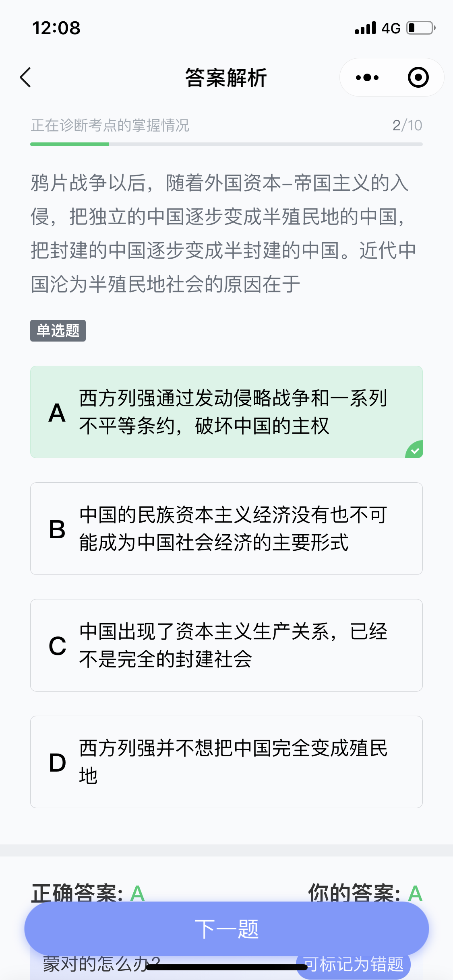Tap the 单选题 question type tag

pyautogui.click(x=58, y=331)
